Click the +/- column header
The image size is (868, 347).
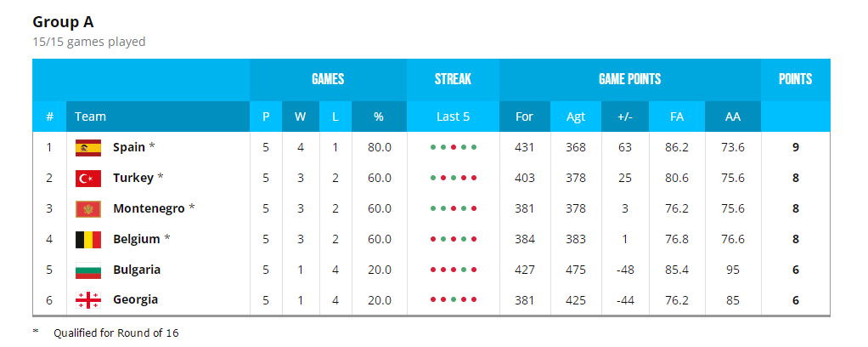[625, 117]
